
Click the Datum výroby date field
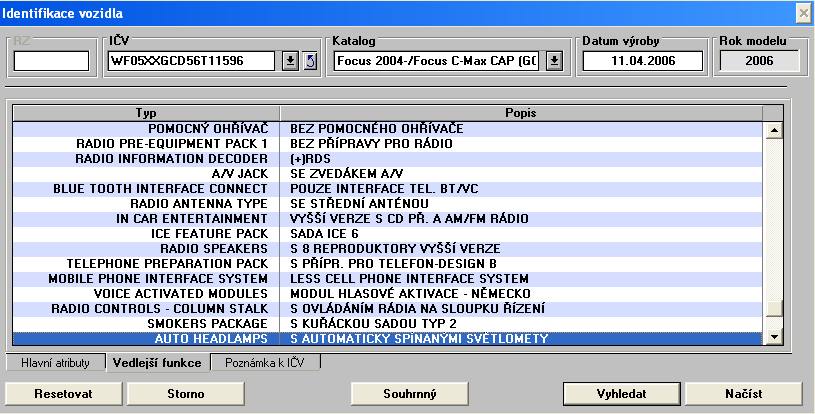(x=626, y=61)
